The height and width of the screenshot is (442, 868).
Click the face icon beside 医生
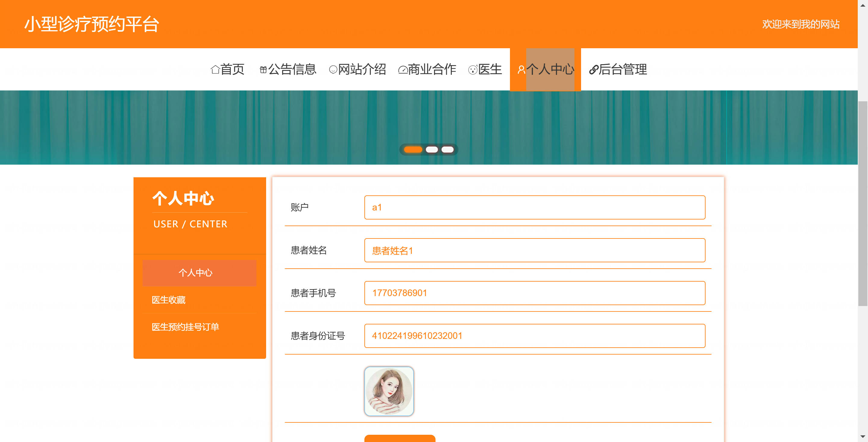(x=473, y=69)
